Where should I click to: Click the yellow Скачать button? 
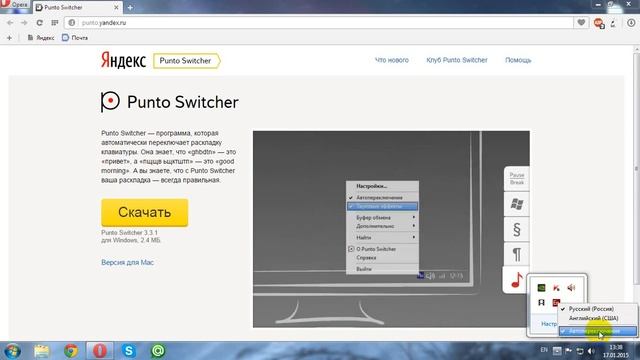[144, 212]
